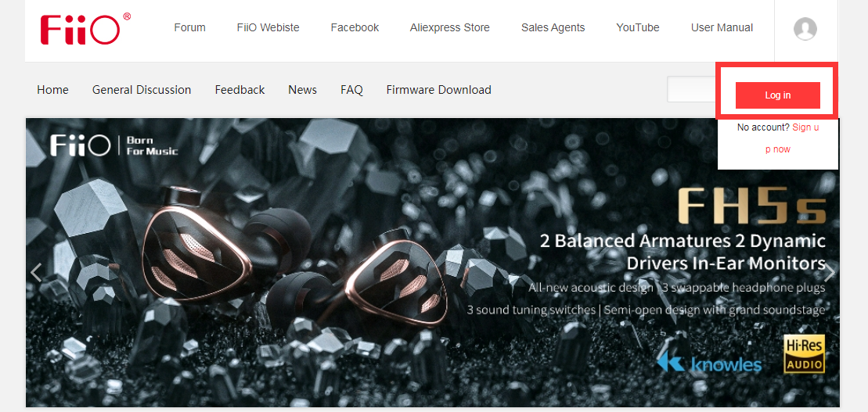
Task: Select the General Discussion menu item
Action: (x=142, y=90)
